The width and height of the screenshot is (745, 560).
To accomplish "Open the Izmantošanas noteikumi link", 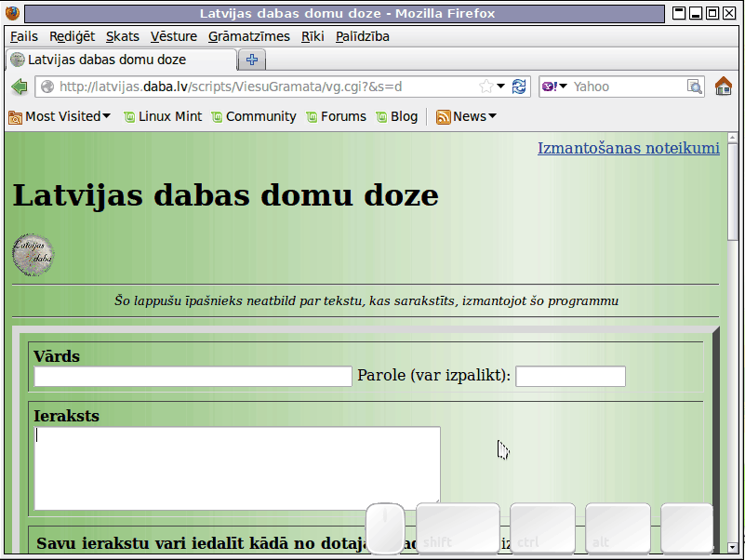I will click(629, 148).
